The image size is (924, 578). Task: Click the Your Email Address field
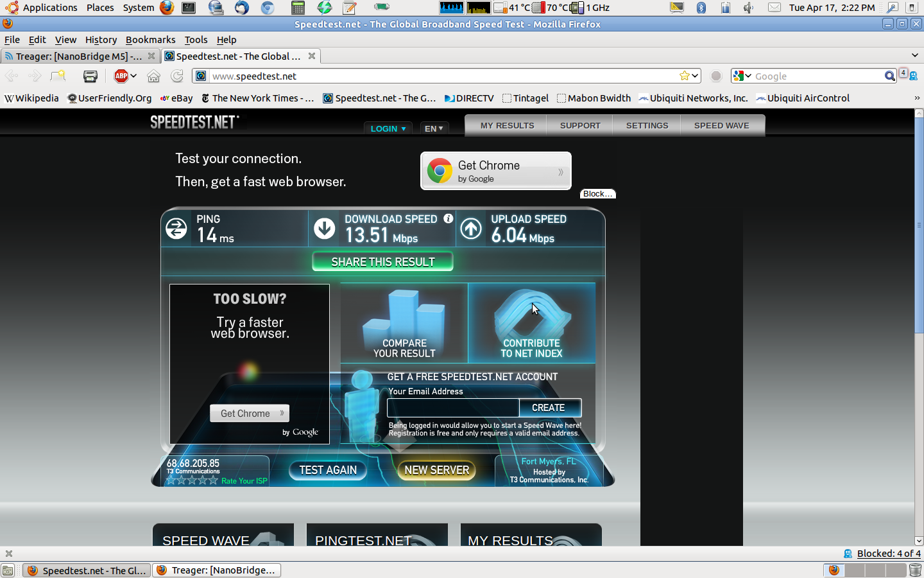coord(453,408)
